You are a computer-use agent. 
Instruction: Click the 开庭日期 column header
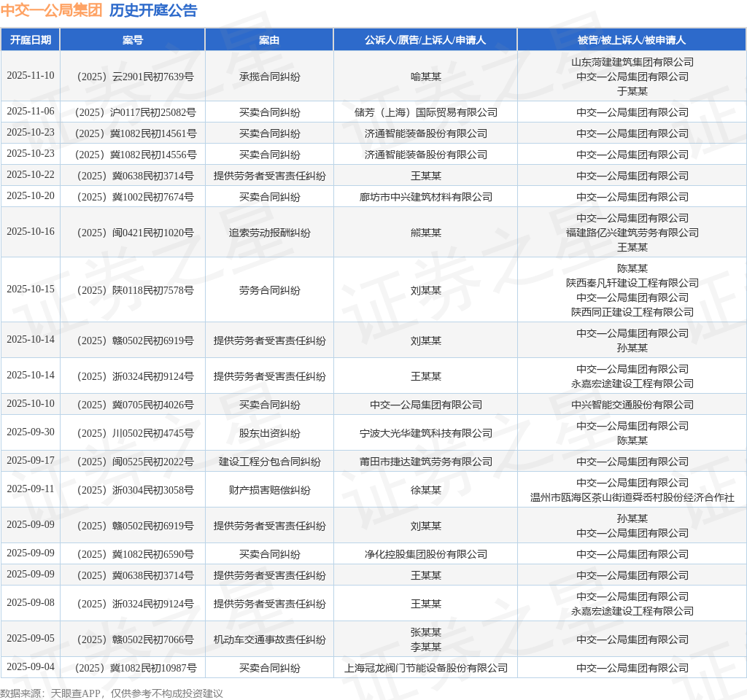tap(31, 40)
